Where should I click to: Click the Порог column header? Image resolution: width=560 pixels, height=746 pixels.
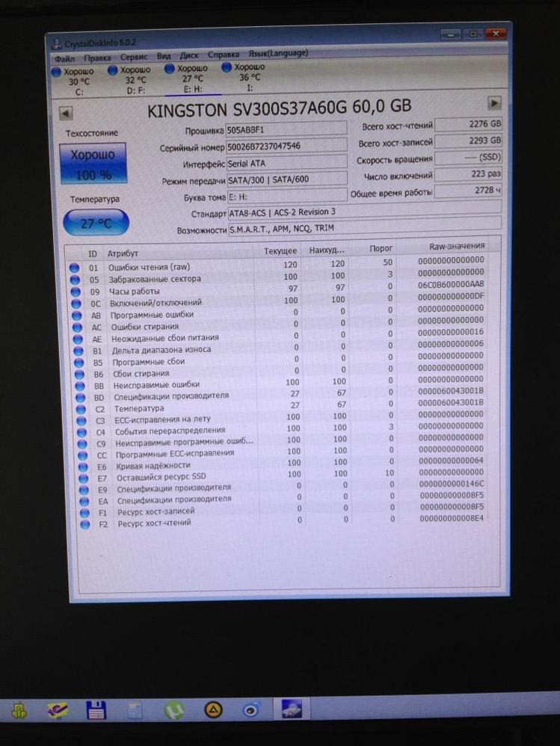pyautogui.click(x=381, y=248)
